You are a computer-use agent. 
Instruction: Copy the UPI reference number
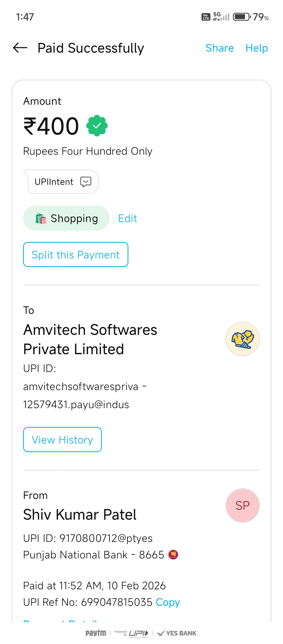pyautogui.click(x=168, y=602)
